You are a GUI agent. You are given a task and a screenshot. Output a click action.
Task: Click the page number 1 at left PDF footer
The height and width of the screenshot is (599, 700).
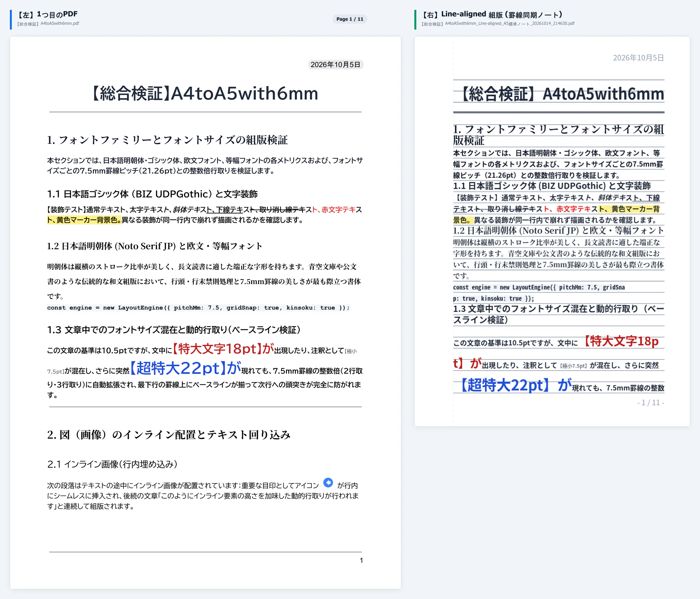click(361, 561)
